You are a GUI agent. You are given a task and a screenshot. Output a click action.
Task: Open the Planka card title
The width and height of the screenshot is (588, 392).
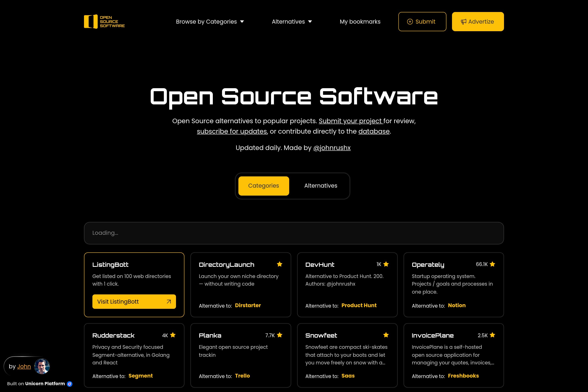pyautogui.click(x=210, y=336)
